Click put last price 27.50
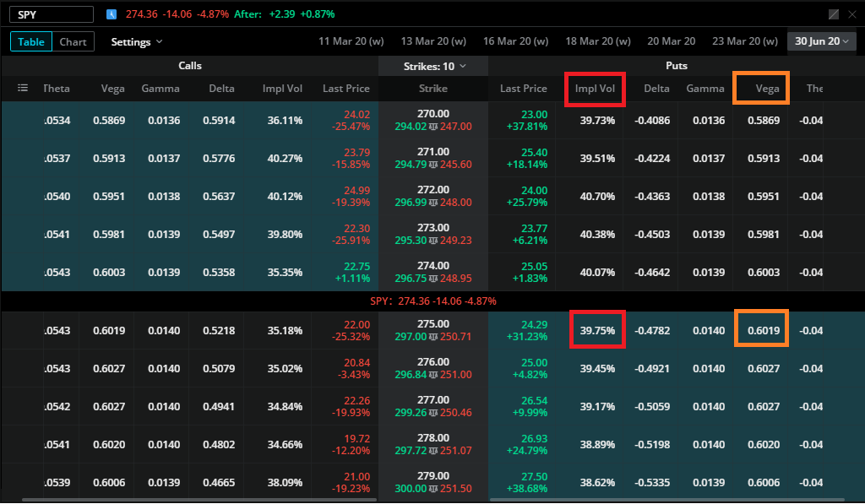Image resolution: width=865 pixels, height=504 pixels. click(534, 476)
